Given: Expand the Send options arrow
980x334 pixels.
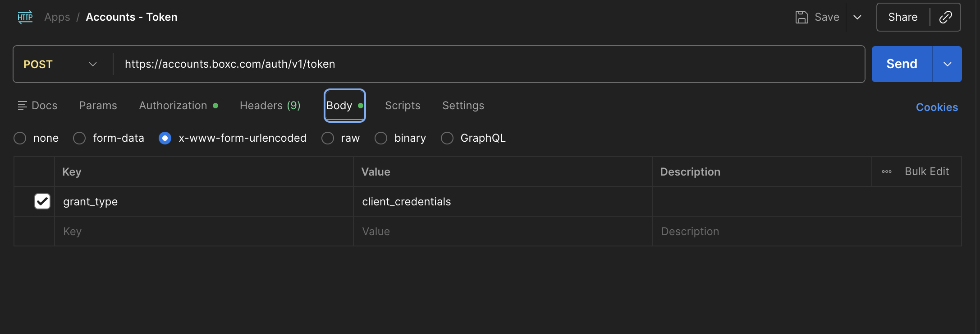Looking at the screenshot, I should (x=948, y=64).
